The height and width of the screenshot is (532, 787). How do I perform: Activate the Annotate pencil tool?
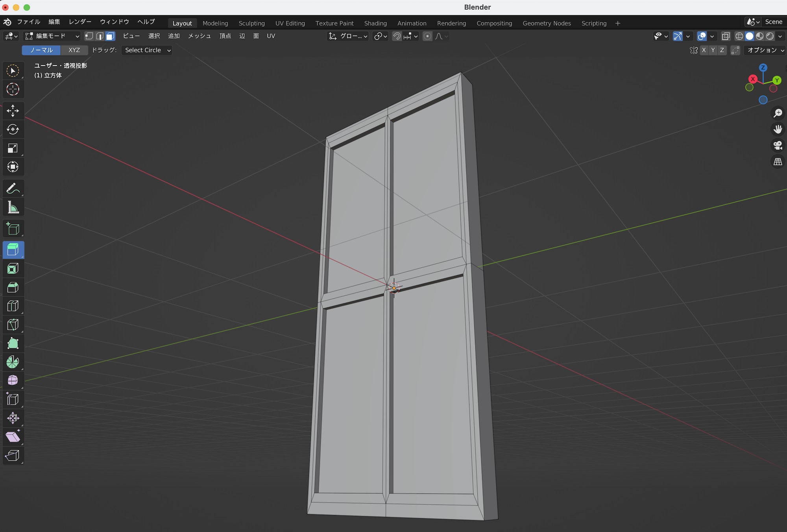pos(13,188)
